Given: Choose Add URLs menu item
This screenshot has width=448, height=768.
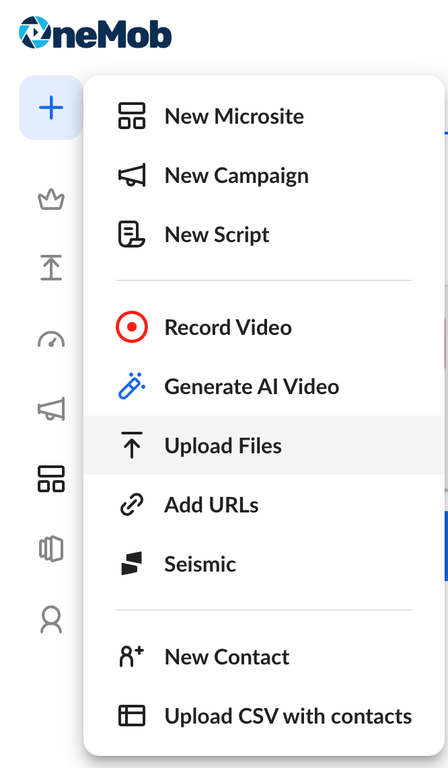Looking at the screenshot, I should [x=264, y=504].
